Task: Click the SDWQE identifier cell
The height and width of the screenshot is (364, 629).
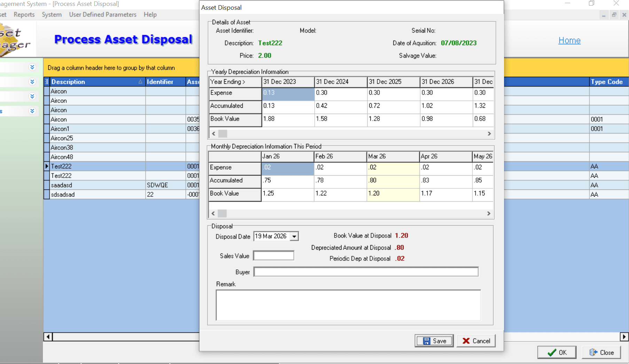Action: point(165,185)
